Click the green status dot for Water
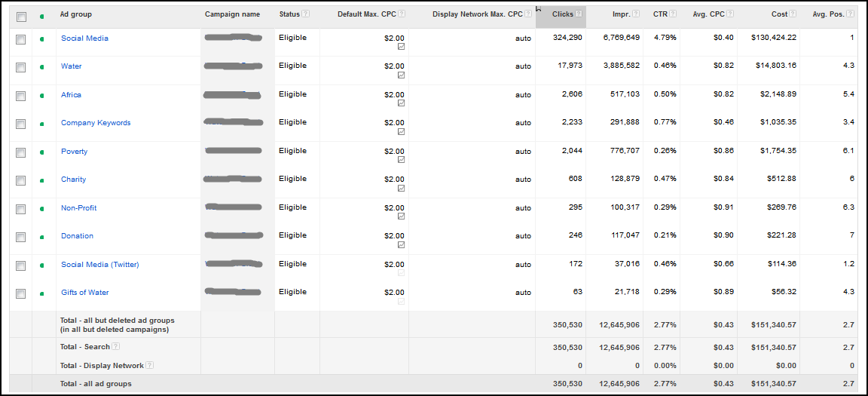 tap(41, 67)
